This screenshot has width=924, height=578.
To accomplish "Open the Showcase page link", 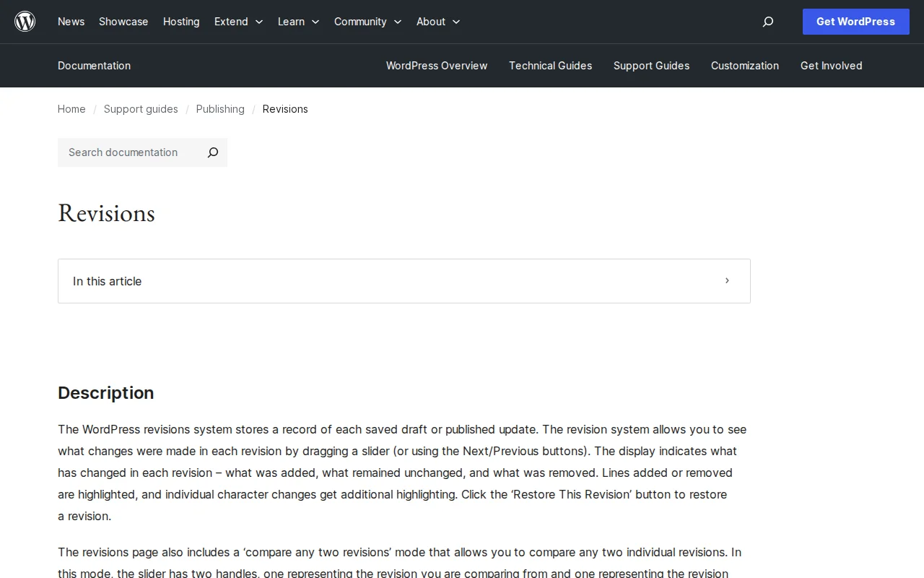I will pyautogui.click(x=123, y=22).
